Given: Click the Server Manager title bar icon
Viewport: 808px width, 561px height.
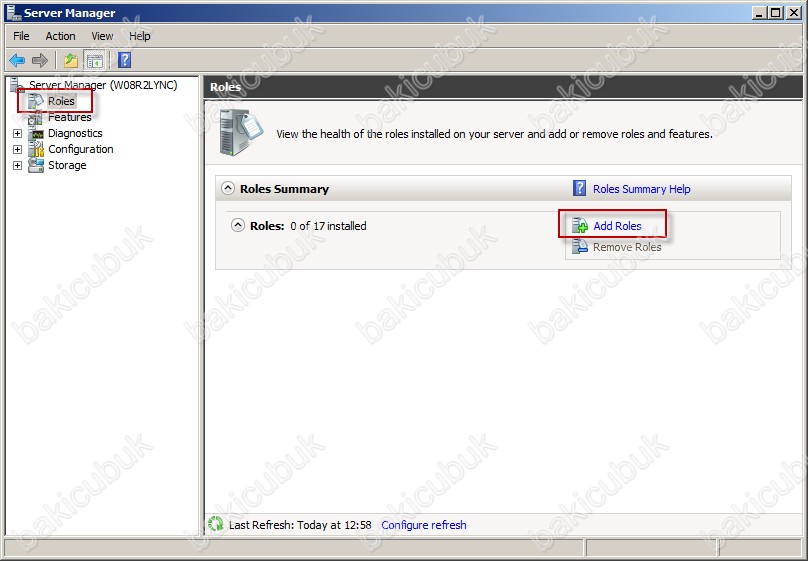Looking at the screenshot, I should (14, 12).
